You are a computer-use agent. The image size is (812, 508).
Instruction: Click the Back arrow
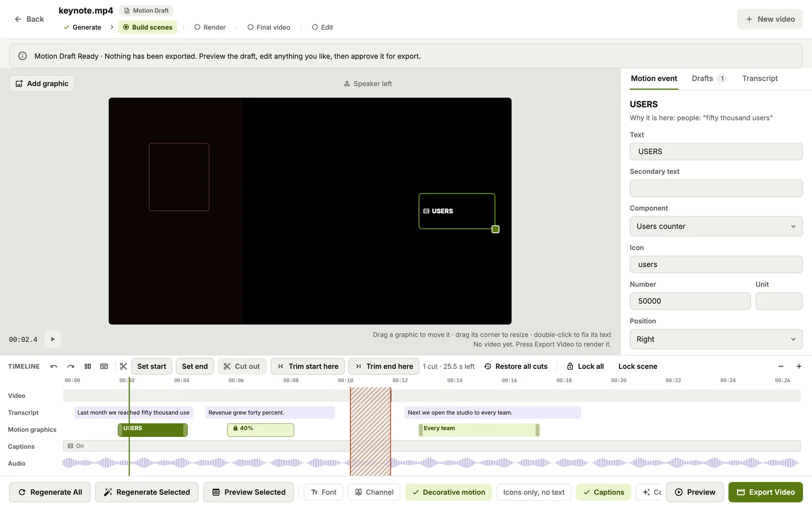click(18, 19)
